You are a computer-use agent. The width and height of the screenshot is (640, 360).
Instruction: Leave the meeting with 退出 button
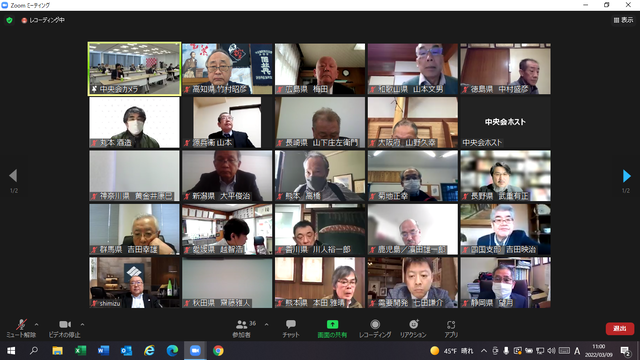pos(620,329)
